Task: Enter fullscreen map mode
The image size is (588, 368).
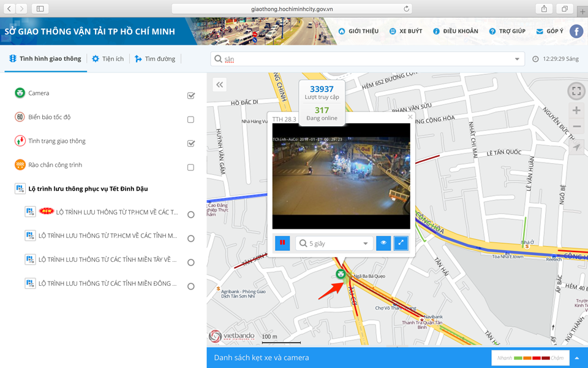Action: (576, 91)
